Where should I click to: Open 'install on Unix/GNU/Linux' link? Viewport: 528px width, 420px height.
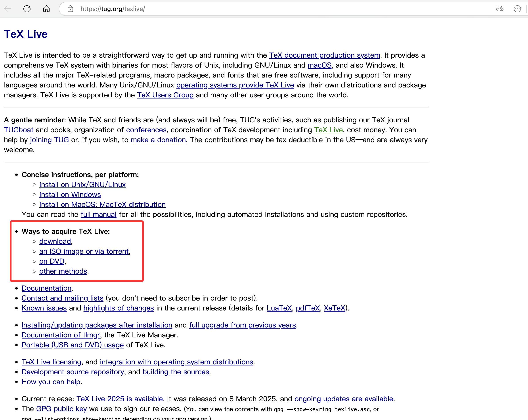coord(82,185)
